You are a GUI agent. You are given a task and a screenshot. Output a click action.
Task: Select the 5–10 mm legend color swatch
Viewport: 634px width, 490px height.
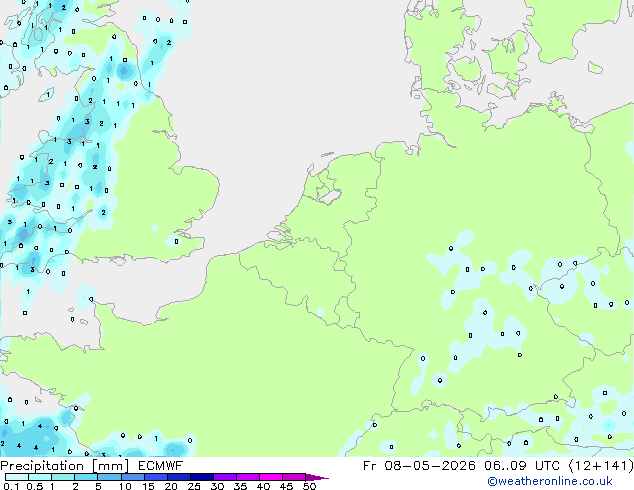click(110, 477)
